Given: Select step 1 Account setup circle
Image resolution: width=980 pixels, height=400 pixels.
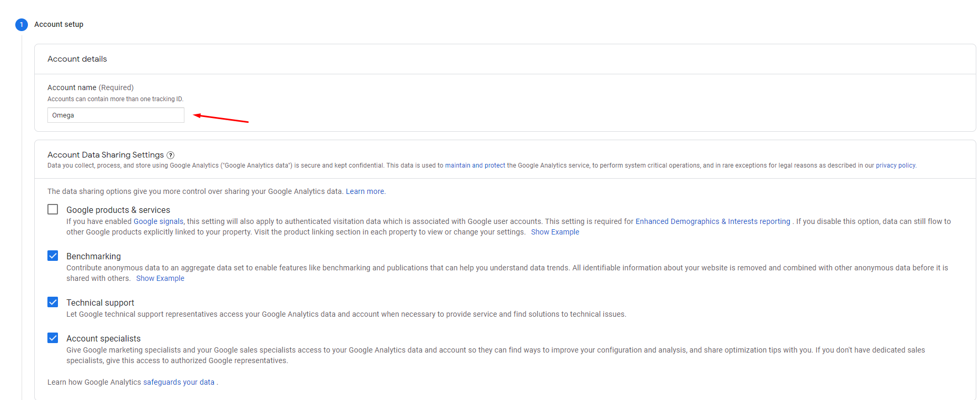Looking at the screenshot, I should click(x=22, y=25).
